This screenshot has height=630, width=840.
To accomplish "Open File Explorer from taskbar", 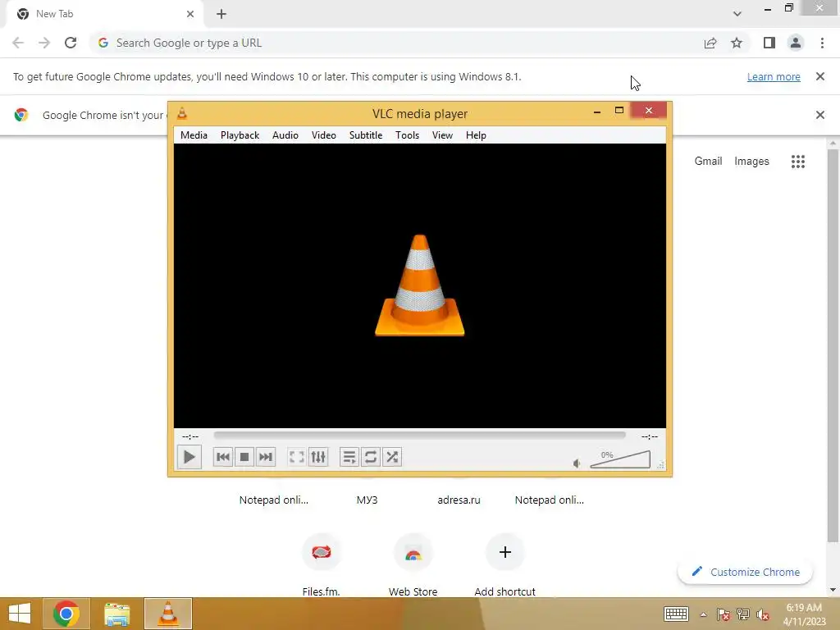I will 116,614.
